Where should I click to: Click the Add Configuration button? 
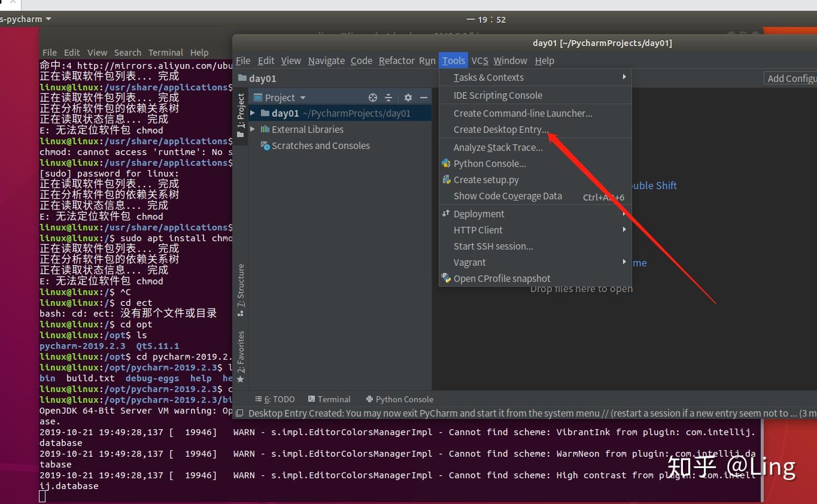791,78
